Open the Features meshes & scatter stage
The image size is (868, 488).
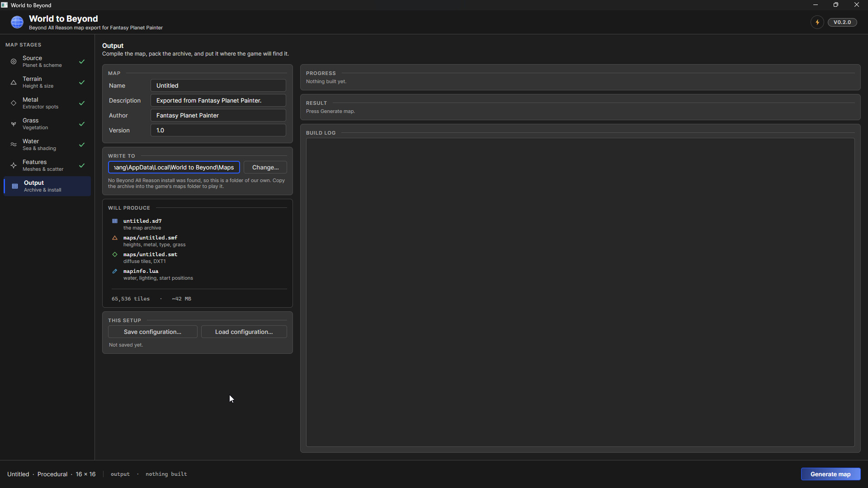[x=47, y=165]
